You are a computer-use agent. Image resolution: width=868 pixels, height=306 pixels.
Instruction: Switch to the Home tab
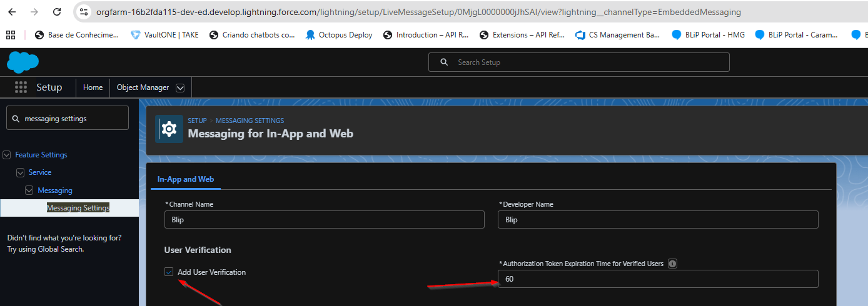point(93,87)
